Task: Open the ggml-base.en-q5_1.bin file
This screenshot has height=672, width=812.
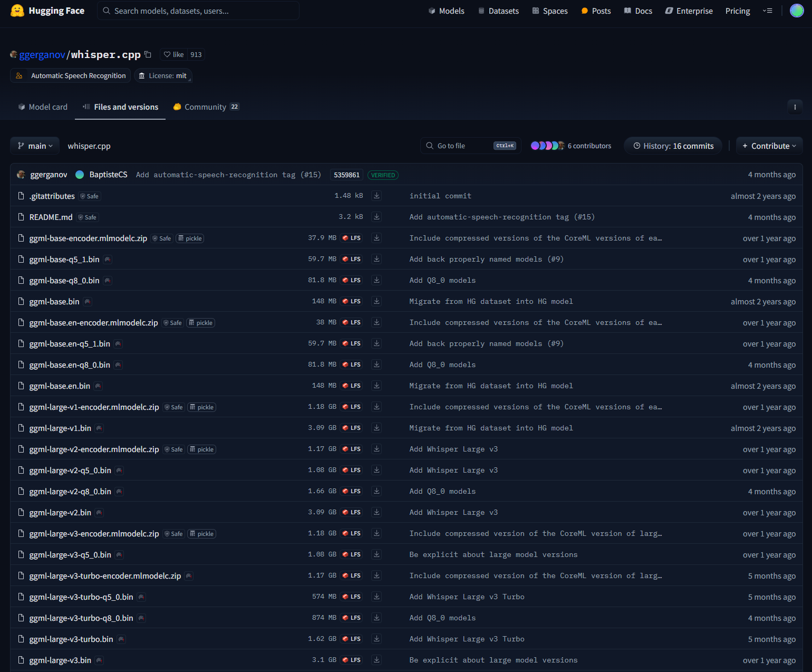Action: 70,343
